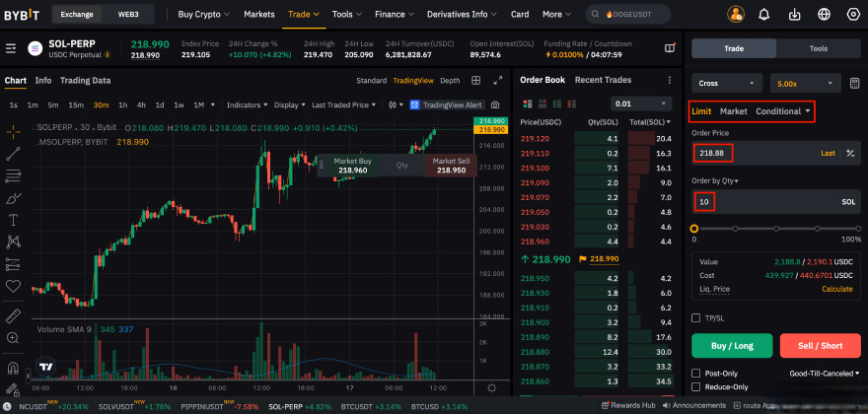868x414 pixels.
Task: Expand the chart to fullscreen
Action: click(x=498, y=80)
